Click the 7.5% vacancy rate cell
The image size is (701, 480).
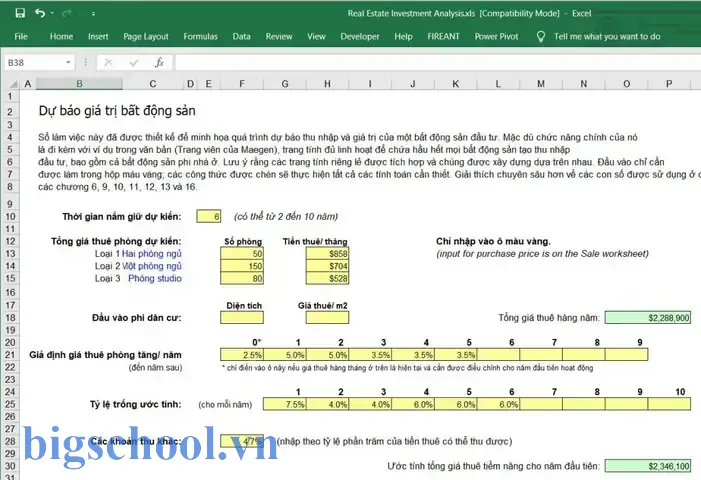tap(285, 404)
